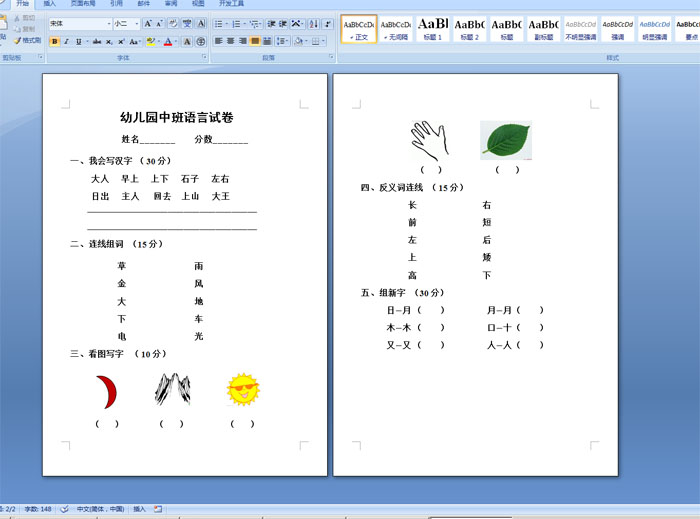The height and width of the screenshot is (519, 700).
Task: Click the Enclose Characters icon
Action: (x=201, y=42)
